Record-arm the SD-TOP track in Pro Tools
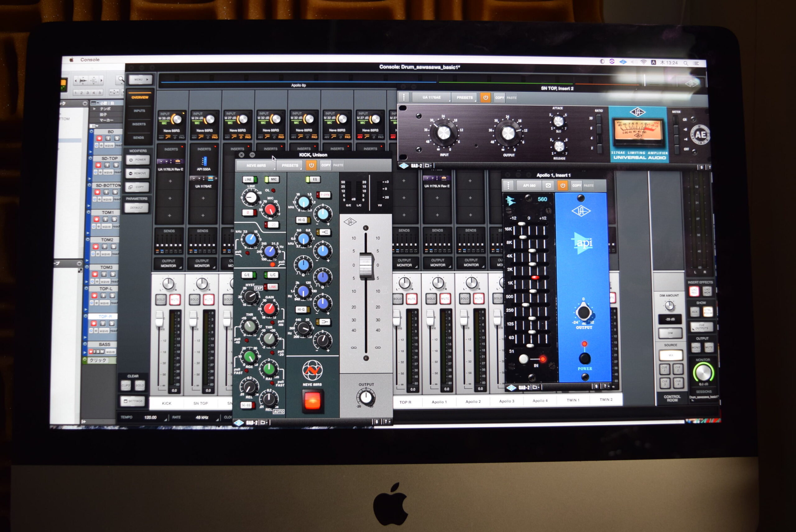This screenshot has height=532, width=796. [98, 165]
